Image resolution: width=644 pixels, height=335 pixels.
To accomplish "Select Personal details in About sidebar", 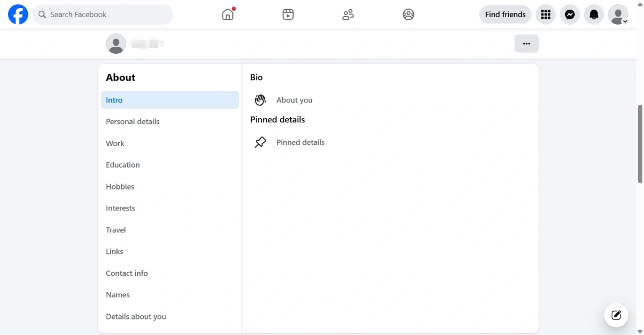I will [170, 122].
